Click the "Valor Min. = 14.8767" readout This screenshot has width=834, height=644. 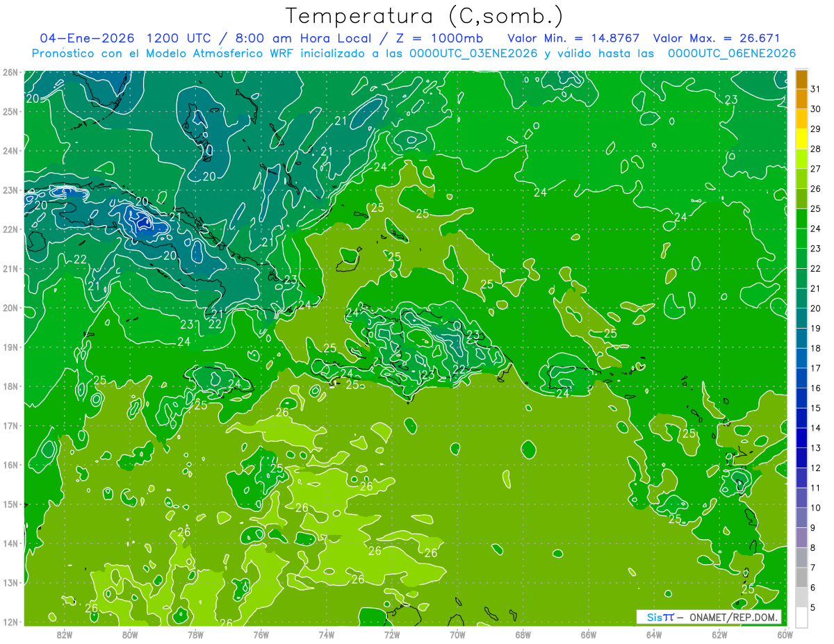pyautogui.click(x=574, y=38)
